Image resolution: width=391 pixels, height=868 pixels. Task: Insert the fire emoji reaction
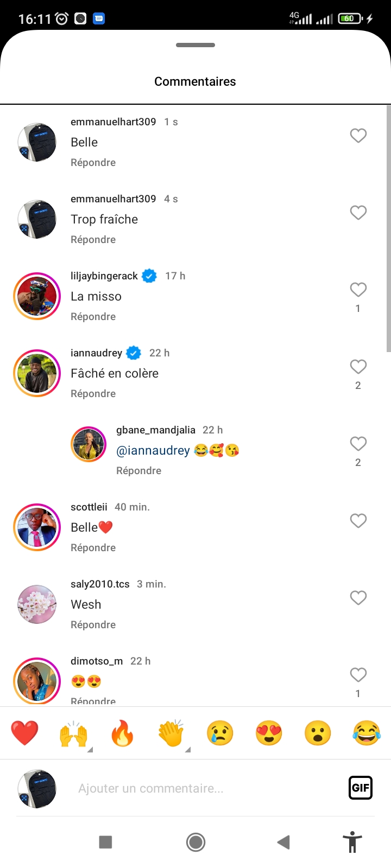point(122,733)
